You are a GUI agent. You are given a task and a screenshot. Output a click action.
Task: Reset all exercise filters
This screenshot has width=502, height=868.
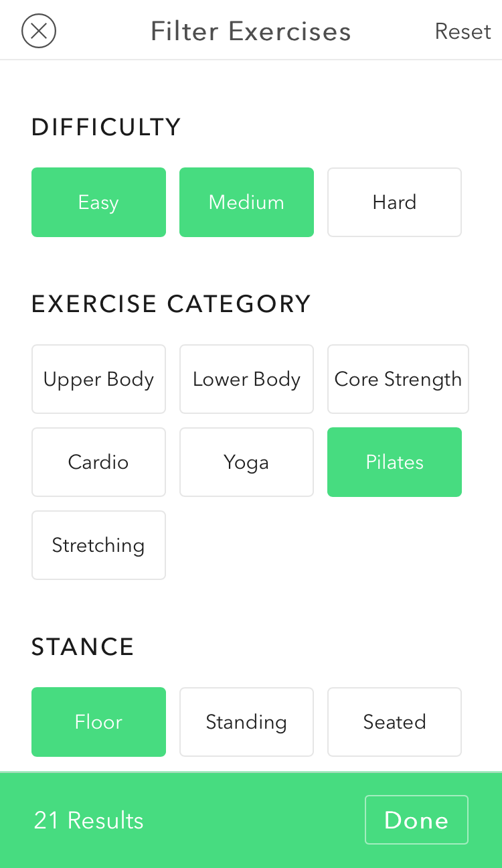click(463, 31)
